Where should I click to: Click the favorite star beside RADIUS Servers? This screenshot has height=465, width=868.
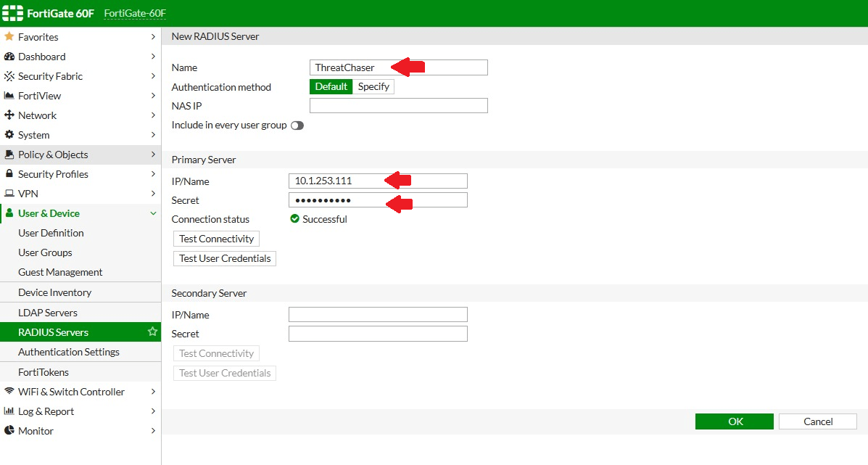coord(152,332)
